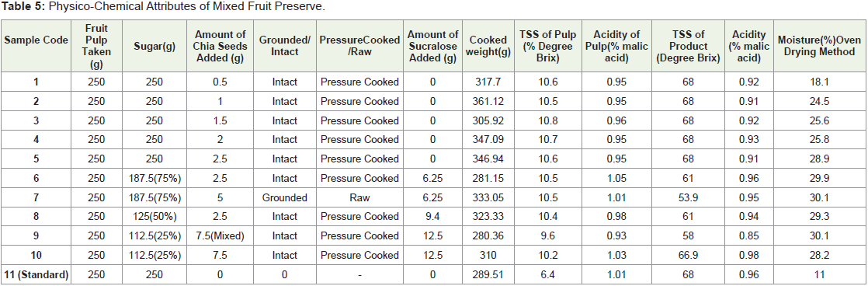Click the 11 (Standard) row label

[36, 274]
